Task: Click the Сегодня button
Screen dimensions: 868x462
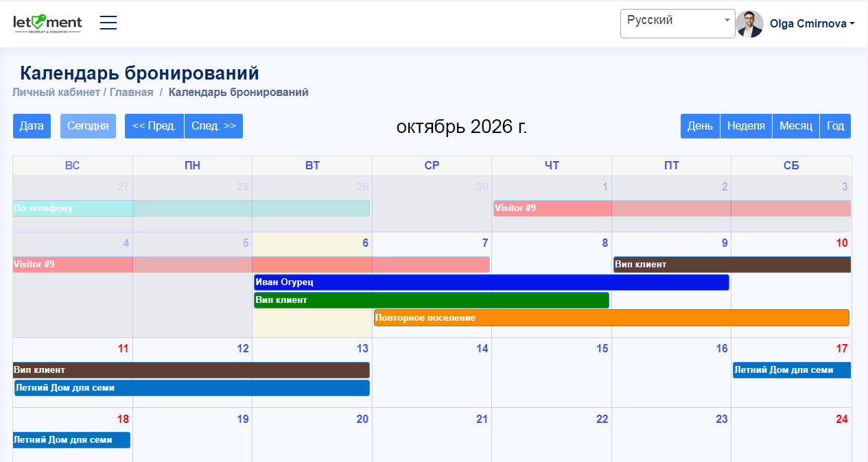Action: coord(88,126)
